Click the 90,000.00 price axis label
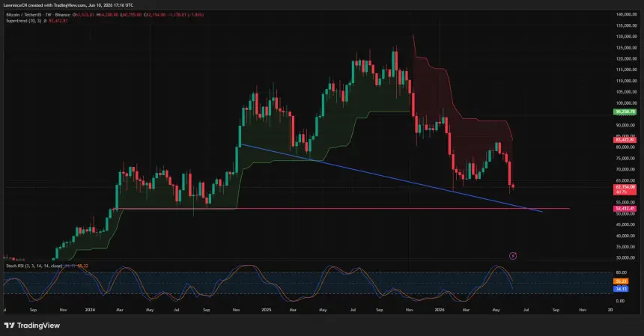The width and height of the screenshot is (644, 336). point(626,125)
